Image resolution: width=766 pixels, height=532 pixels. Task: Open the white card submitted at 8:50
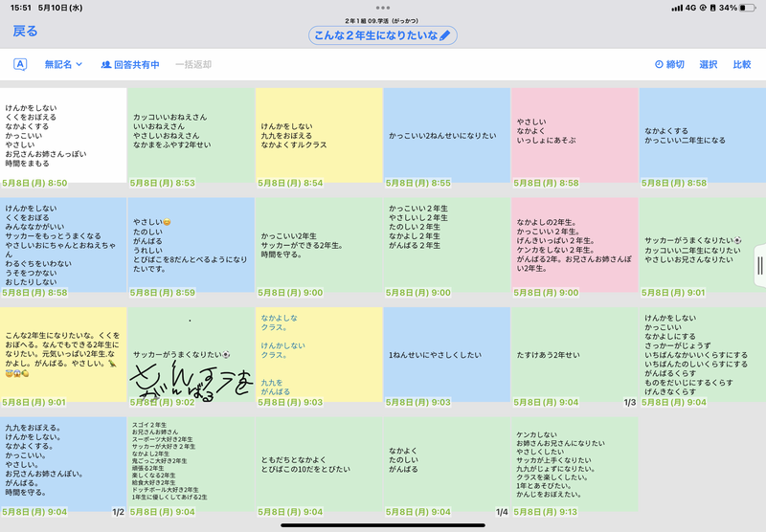click(x=63, y=136)
